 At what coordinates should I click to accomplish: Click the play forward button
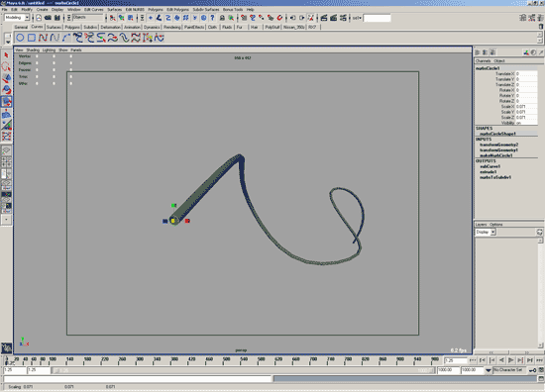[510, 360]
